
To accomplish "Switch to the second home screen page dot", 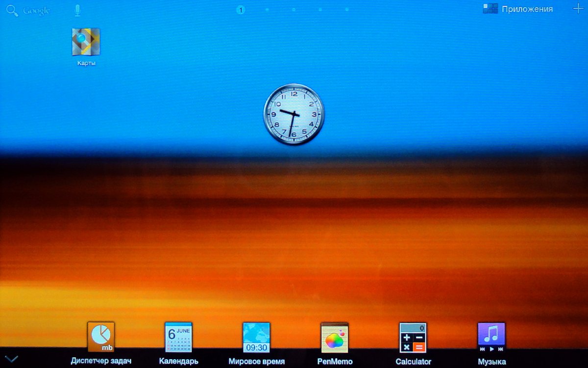I will [x=267, y=9].
